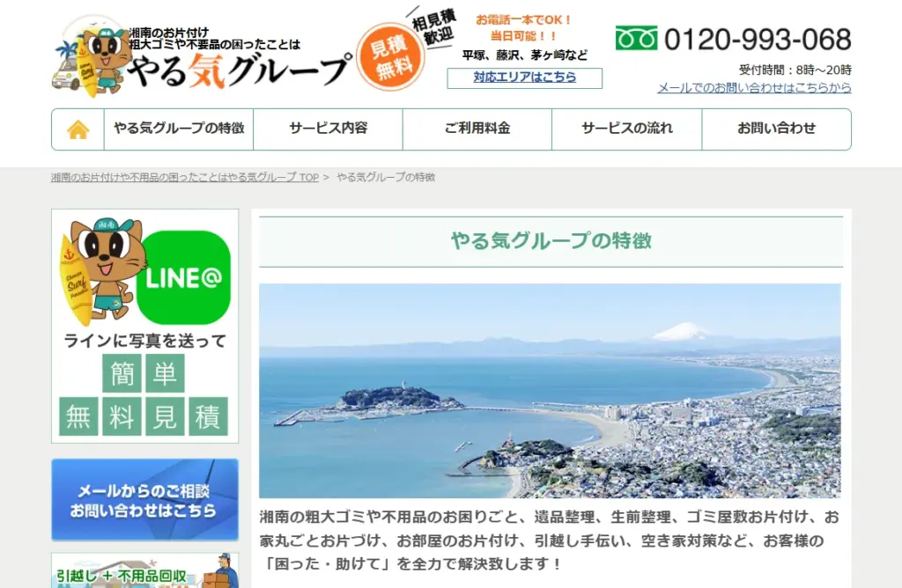Click the home icon in navigation bar
This screenshot has height=588, width=902.
(78, 129)
